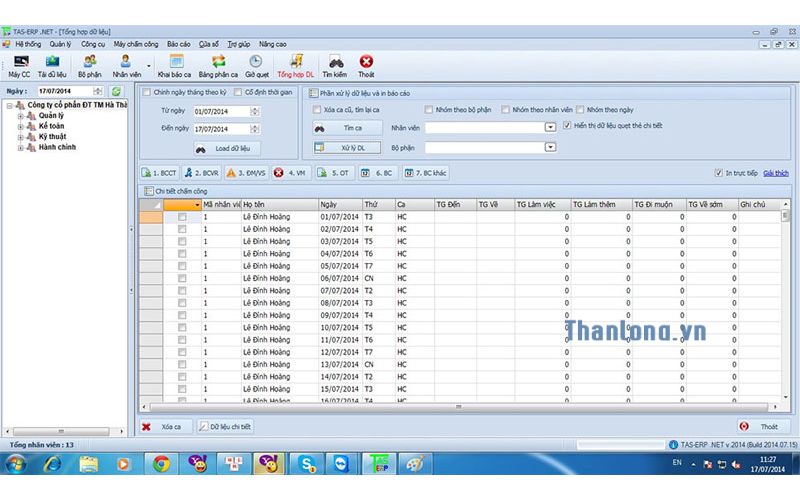Click the Giờ quẹt clock icon
Viewport: 800px width, 500px height.
point(257,66)
